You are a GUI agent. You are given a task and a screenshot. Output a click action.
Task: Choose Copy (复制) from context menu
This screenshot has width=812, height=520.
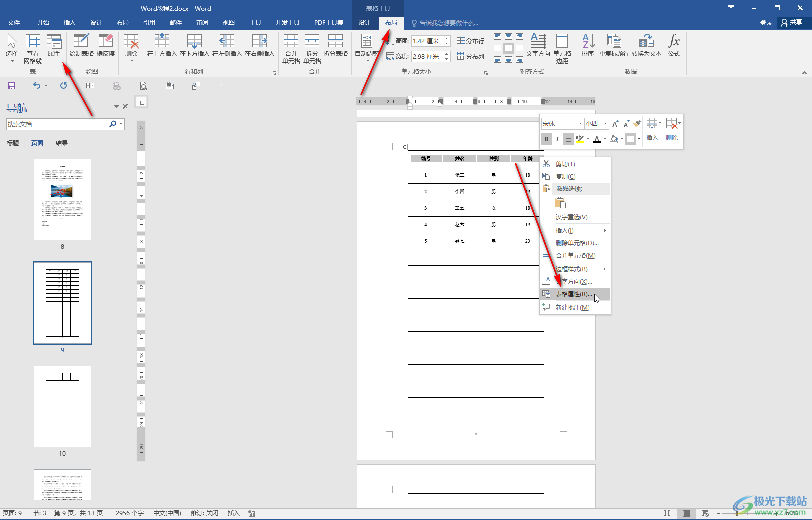[x=575, y=177]
